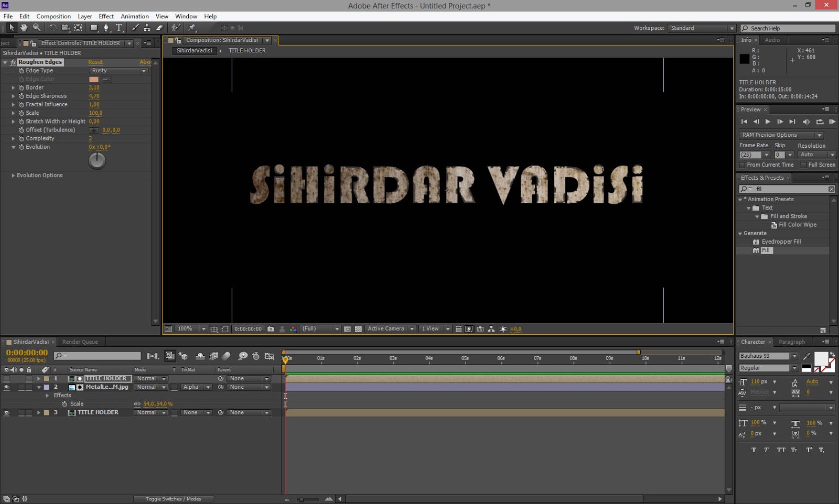
Task: Expand the Complexity property
Action: click(x=13, y=139)
